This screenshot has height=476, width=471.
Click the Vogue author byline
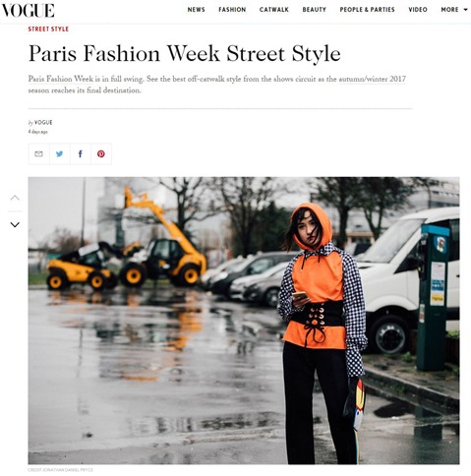tap(43, 122)
